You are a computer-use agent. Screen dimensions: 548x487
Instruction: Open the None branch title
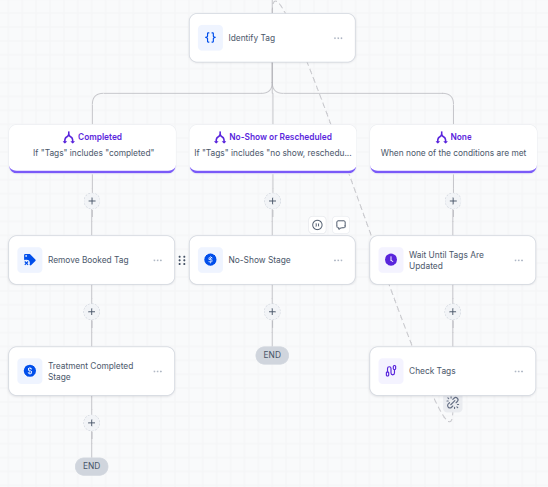[x=461, y=137]
